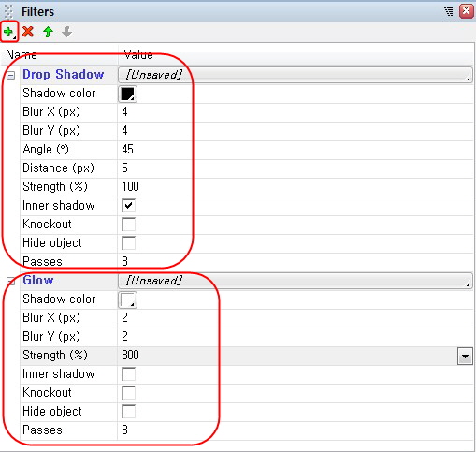The width and height of the screenshot is (476, 452).
Task: Edit Glow Strength value 300
Action: coord(130,356)
